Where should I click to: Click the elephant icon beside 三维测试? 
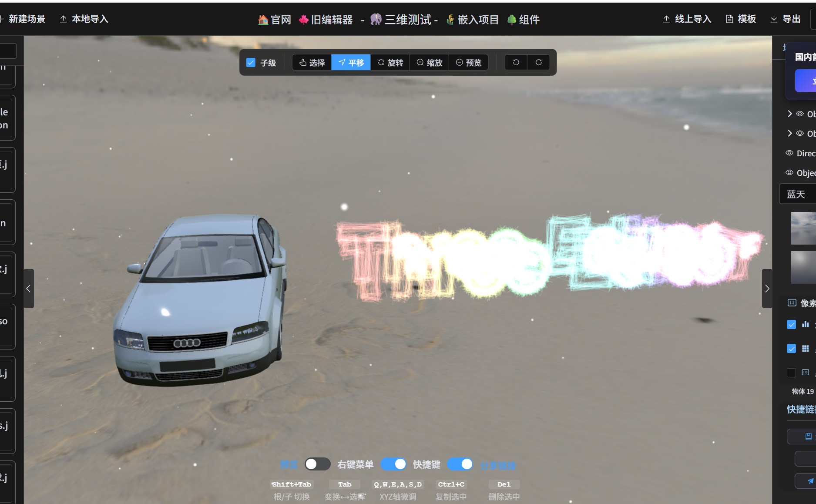click(376, 19)
